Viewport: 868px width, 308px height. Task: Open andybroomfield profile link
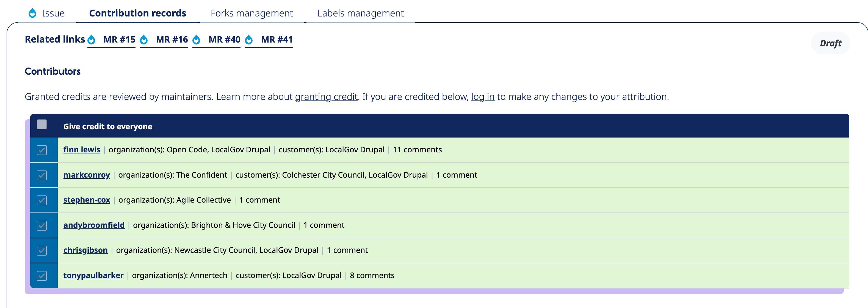click(94, 225)
